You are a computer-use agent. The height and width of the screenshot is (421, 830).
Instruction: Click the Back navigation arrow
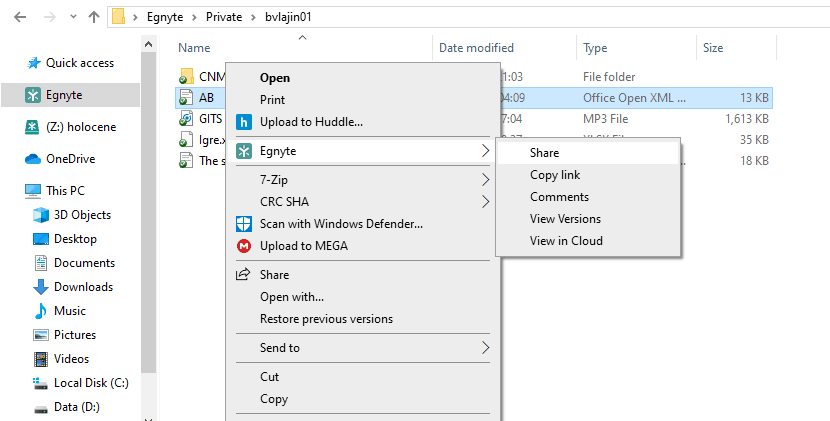click(20, 17)
